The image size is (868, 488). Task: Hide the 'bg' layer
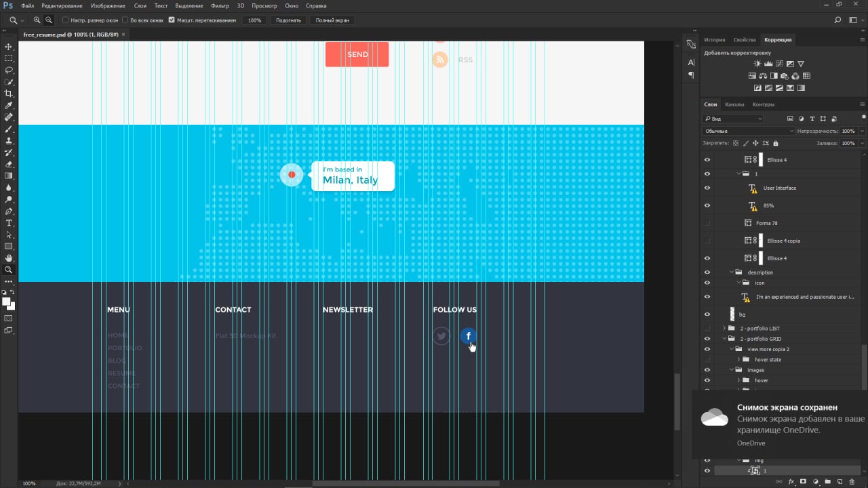tap(707, 314)
